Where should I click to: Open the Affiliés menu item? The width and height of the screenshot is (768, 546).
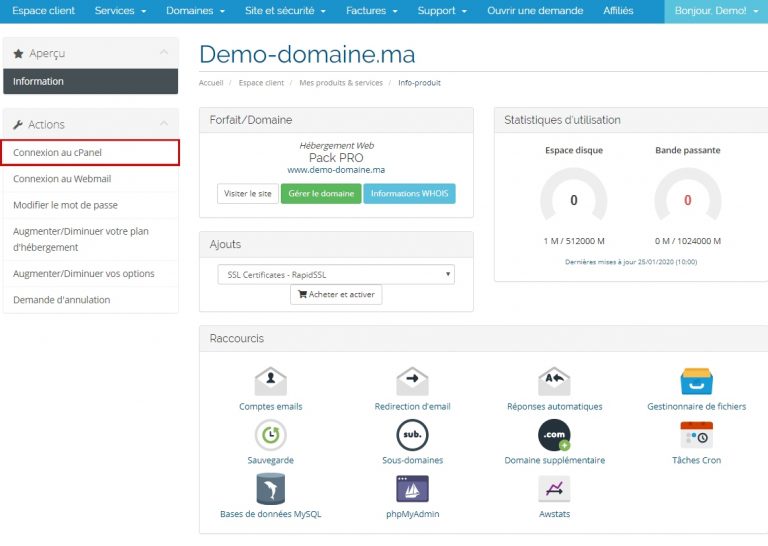(x=618, y=11)
